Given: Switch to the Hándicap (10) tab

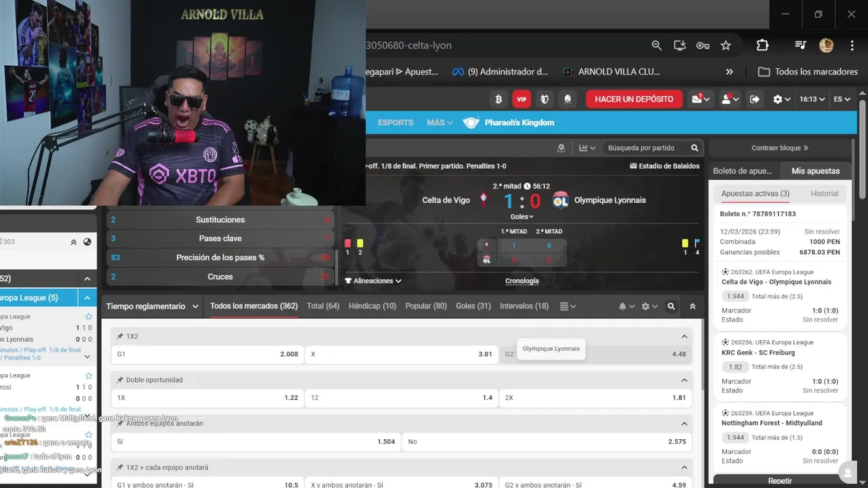Looking at the screenshot, I should point(372,306).
